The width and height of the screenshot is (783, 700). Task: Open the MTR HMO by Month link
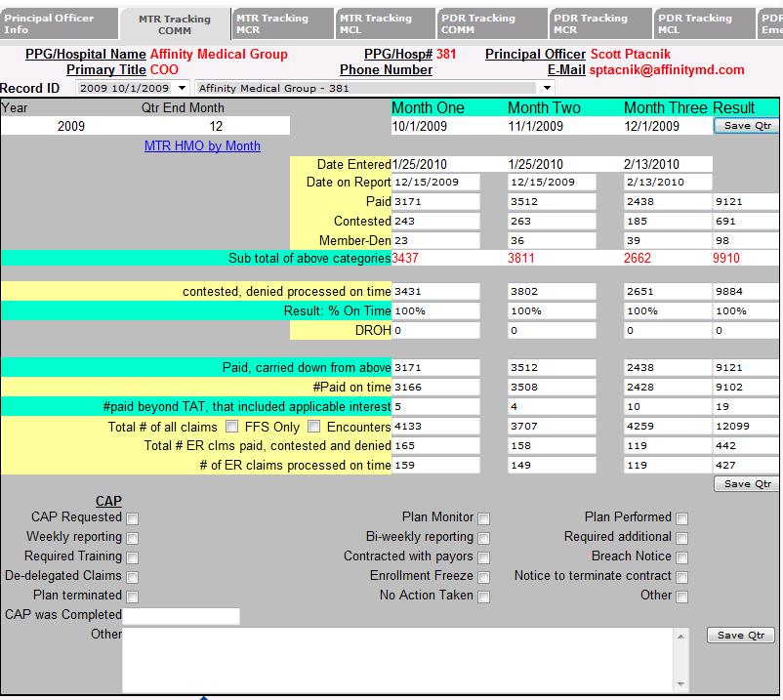pos(202,145)
